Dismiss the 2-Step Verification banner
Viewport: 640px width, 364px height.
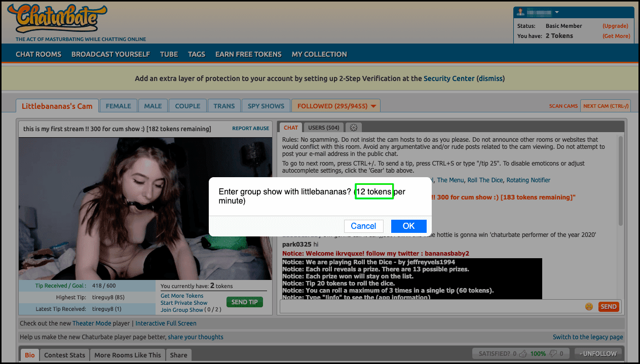pyautogui.click(x=491, y=78)
